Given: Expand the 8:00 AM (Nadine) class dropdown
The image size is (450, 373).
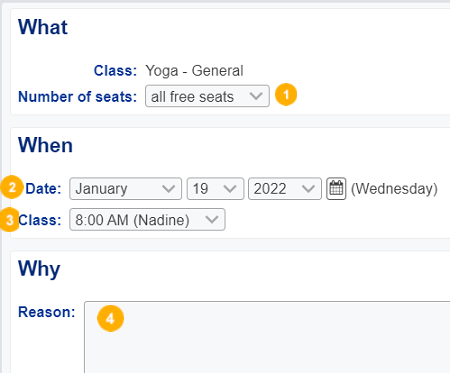Looking at the screenshot, I should pyautogui.click(x=147, y=220).
